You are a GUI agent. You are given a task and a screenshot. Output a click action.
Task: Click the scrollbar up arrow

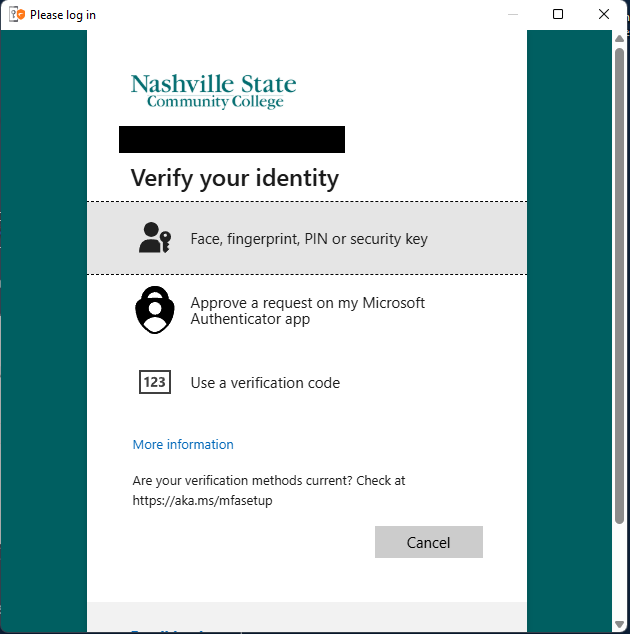click(x=620, y=39)
